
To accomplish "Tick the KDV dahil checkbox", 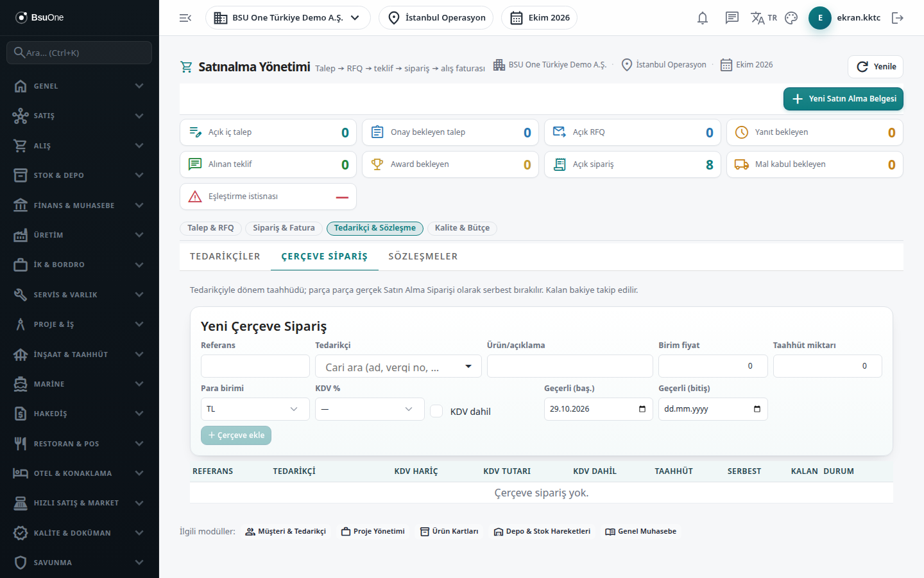I will (436, 411).
